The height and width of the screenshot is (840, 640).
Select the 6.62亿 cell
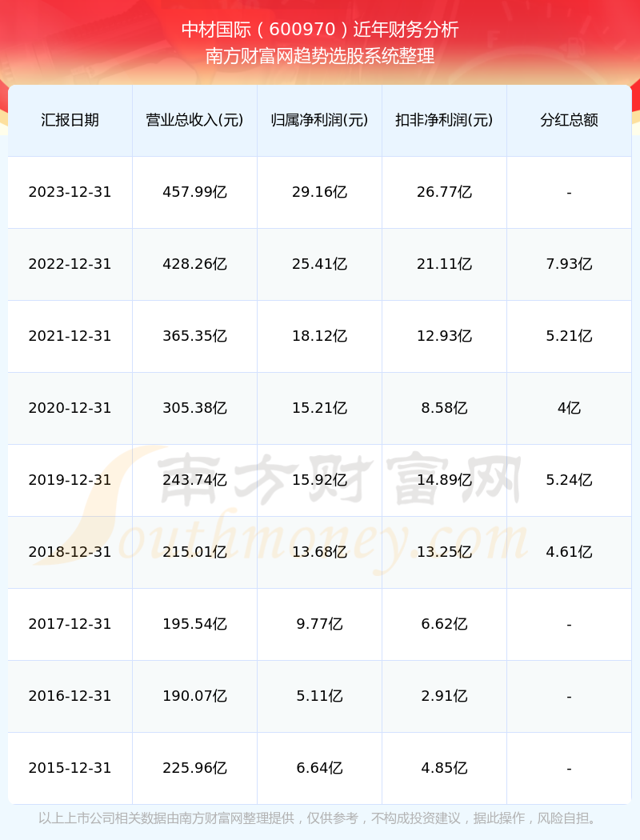[445, 624]
